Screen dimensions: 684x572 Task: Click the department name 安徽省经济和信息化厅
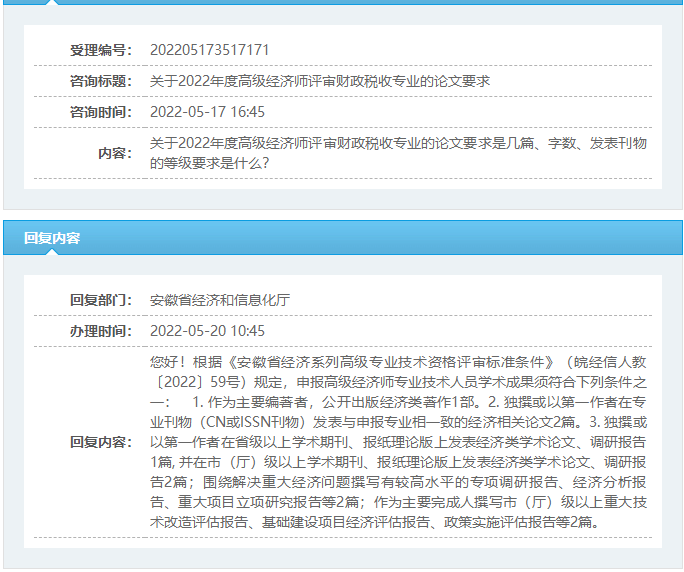pyautogui.click(x=220, y=300)
